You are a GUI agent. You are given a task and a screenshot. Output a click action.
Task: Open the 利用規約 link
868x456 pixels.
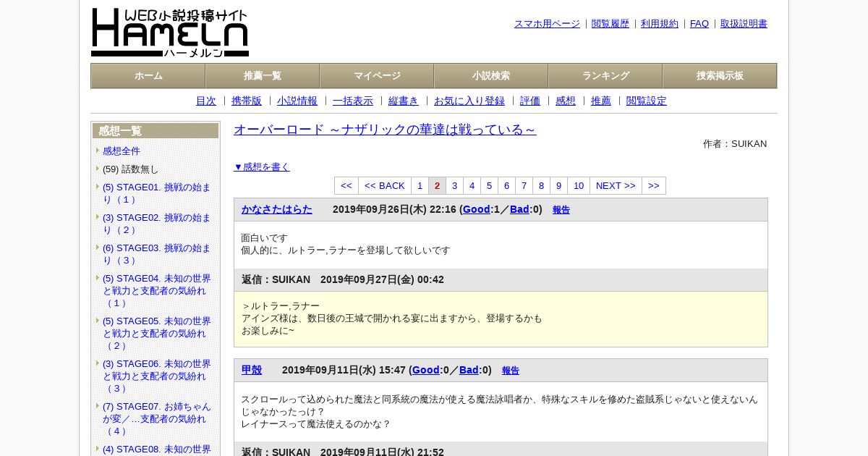point(660,24)
